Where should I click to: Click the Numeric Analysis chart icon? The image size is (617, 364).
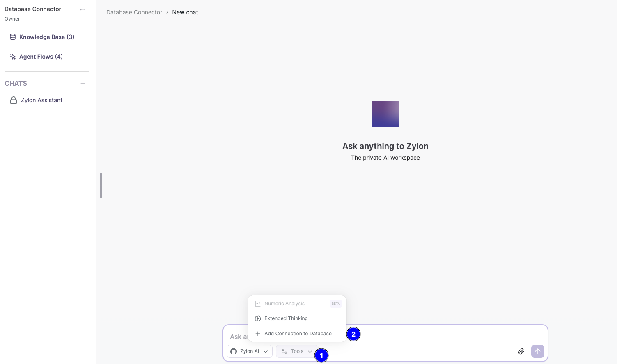258,304
